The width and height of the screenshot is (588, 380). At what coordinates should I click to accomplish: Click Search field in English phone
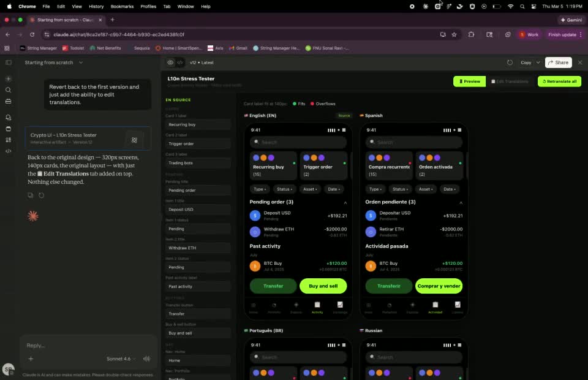[x=298, y=142]
